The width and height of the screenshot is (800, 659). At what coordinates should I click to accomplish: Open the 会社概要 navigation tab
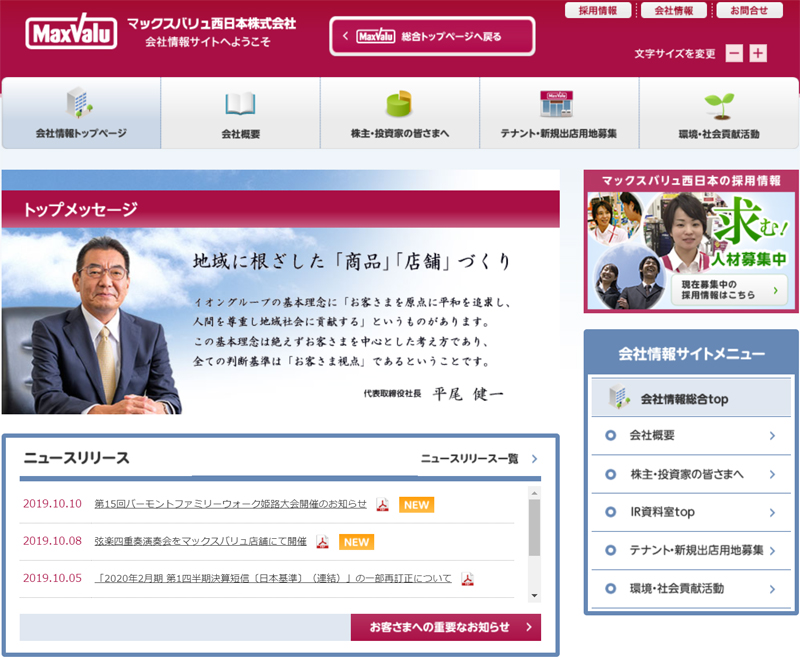tap(240, 113)
